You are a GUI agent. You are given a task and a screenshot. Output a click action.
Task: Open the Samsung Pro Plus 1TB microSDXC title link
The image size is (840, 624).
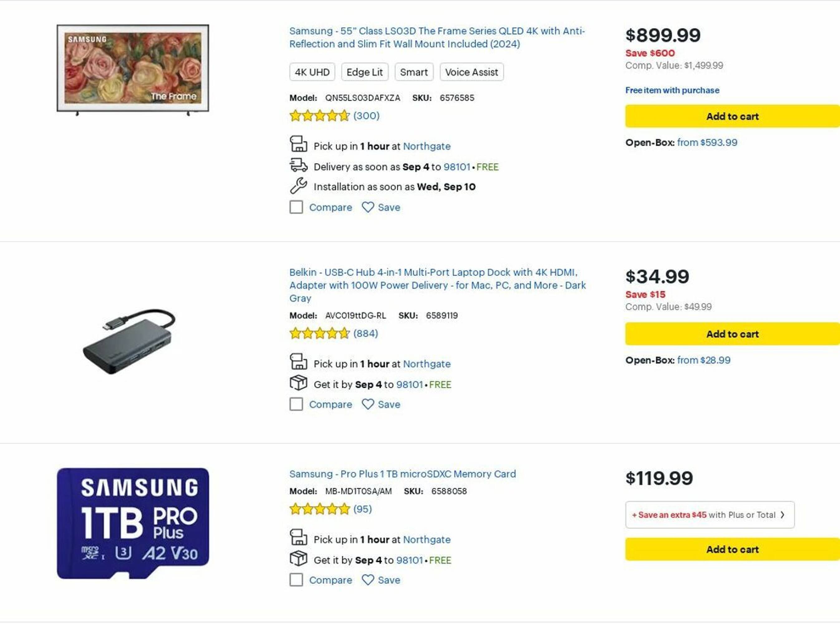(x=403, y=474)
